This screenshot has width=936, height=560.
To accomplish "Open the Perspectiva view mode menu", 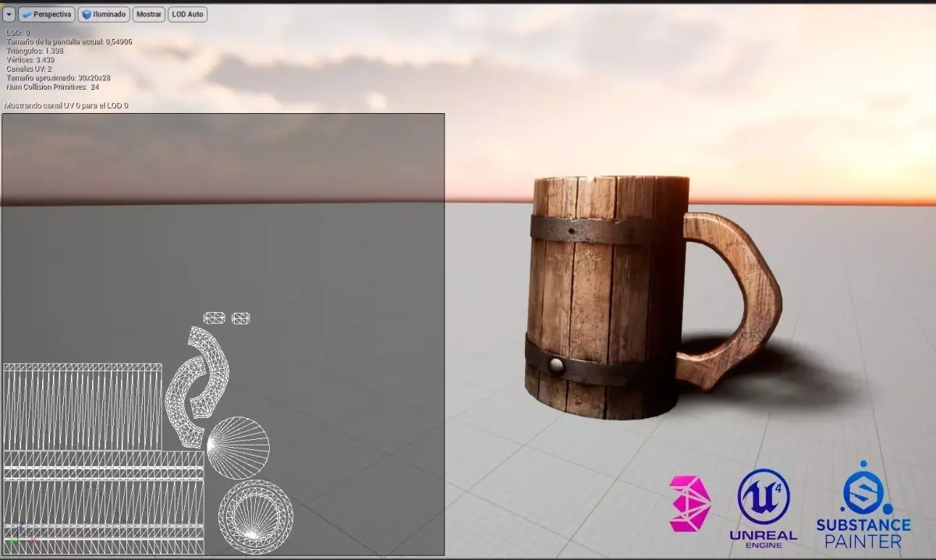I will 47,14.
